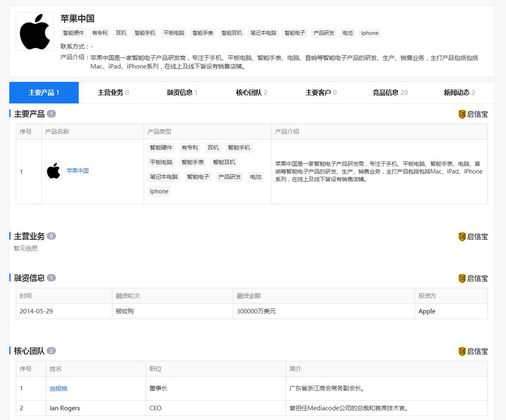Select the currently active 主要产品 tab
Viewport: 506px width, 420px height.
(43, 92)
